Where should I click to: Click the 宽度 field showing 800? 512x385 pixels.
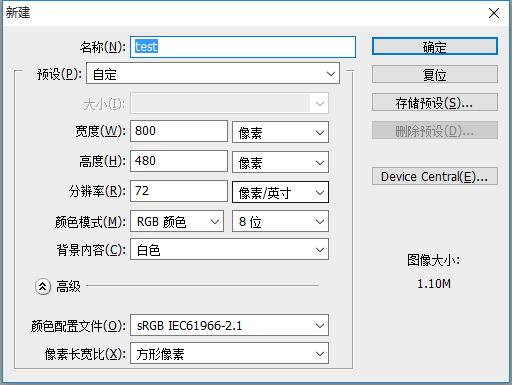(x=179, y=131)
